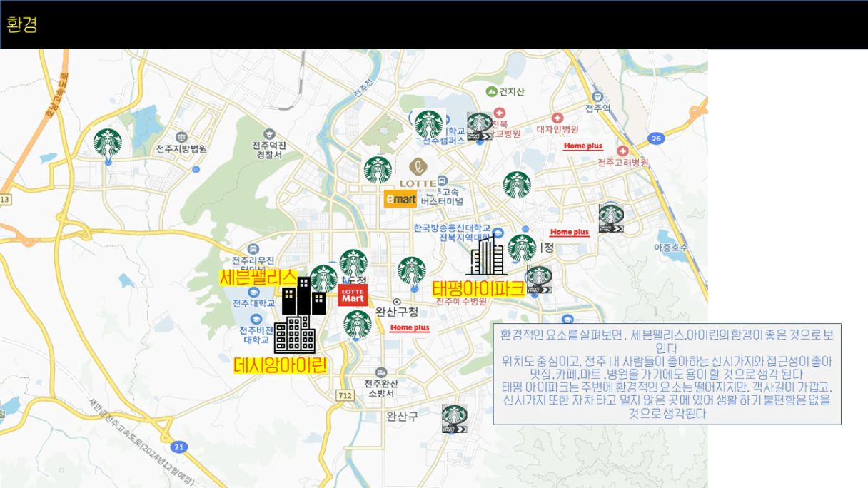Click the Starbucks logo touching the 세븐팰리스 label
Viewport: 868px width, 488px height.
323,279
